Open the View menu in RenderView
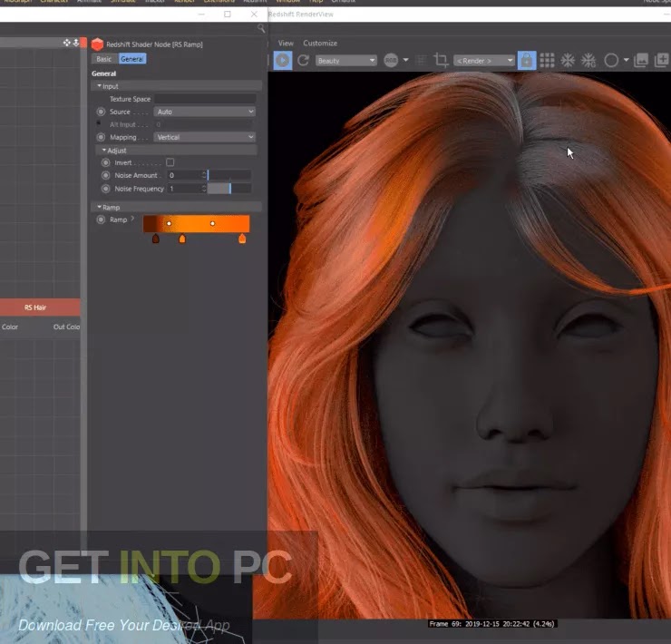671x644 pixels. (x=286, y=44)
